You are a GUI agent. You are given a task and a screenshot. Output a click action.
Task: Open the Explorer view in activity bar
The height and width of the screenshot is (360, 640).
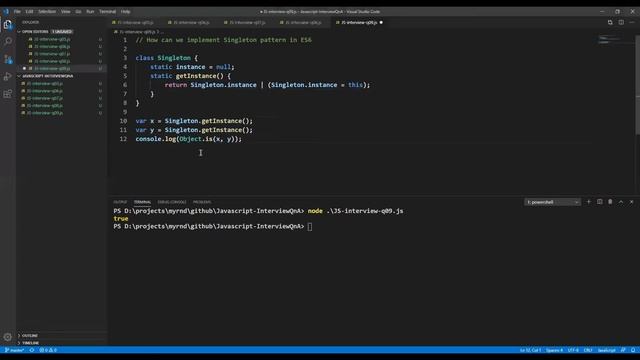(x=8, y=25)
